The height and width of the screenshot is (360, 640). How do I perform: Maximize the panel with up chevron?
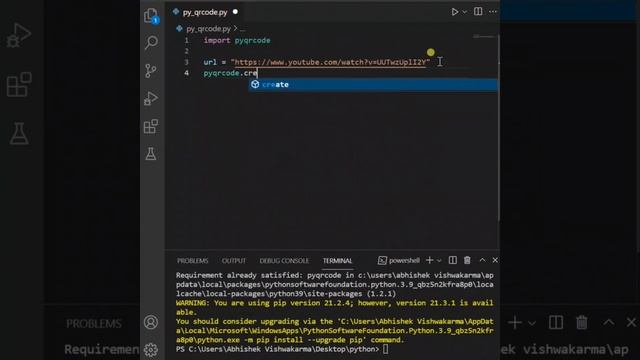click(x=482, y=260)
